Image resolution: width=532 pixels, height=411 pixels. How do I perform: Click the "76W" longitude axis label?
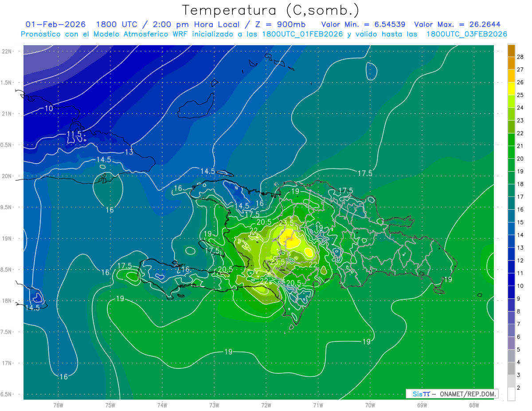58,405
